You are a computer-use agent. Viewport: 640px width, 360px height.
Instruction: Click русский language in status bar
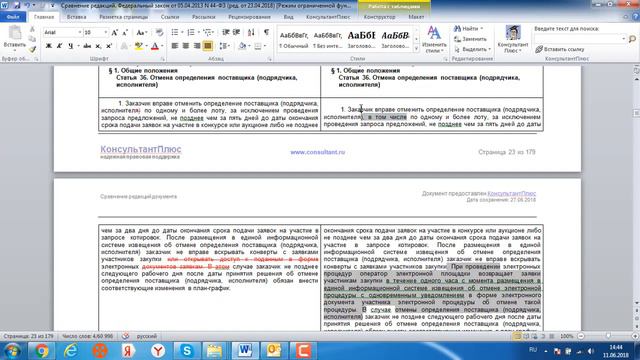(x=147, y=336)
